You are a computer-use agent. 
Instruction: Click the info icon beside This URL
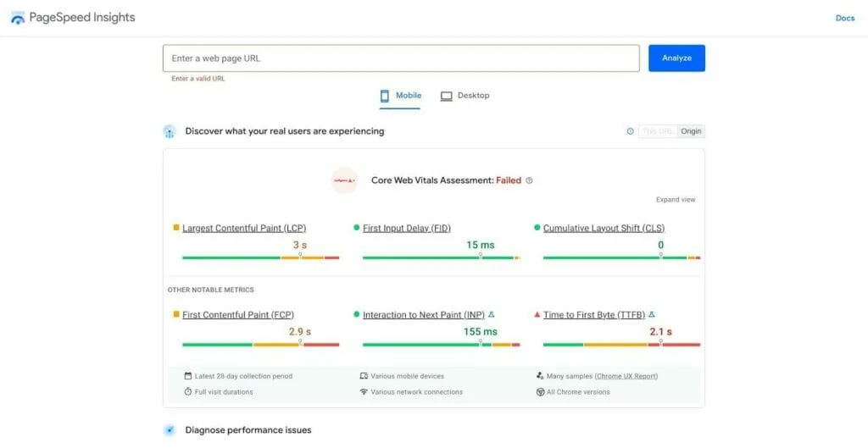click(630, 131)
